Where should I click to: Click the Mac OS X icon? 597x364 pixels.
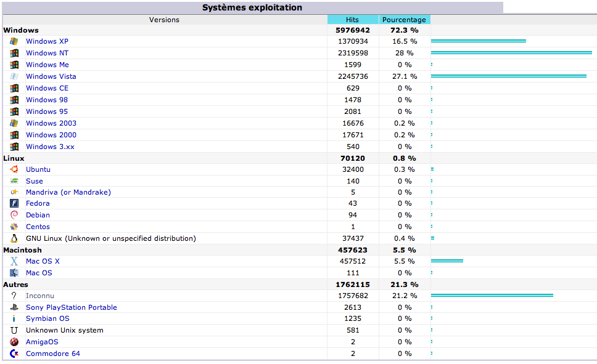pos(14,261)
